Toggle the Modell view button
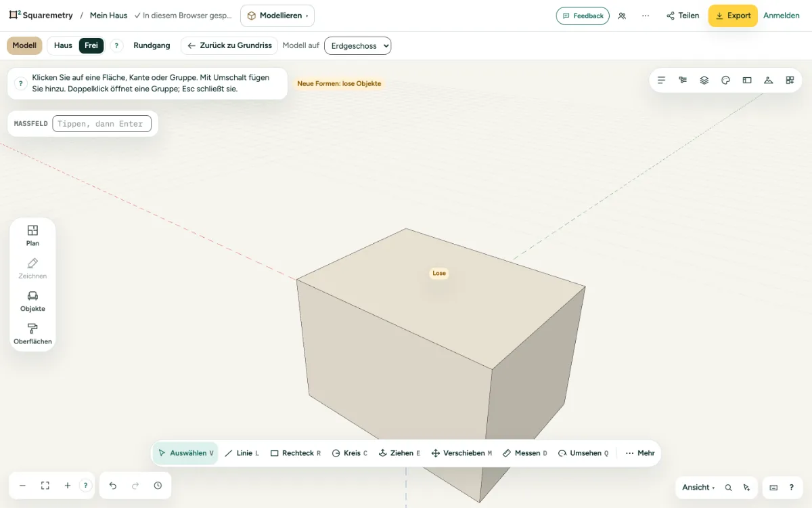Image resolution: width=812 pixels, height=508 pixels. [24, 45]
